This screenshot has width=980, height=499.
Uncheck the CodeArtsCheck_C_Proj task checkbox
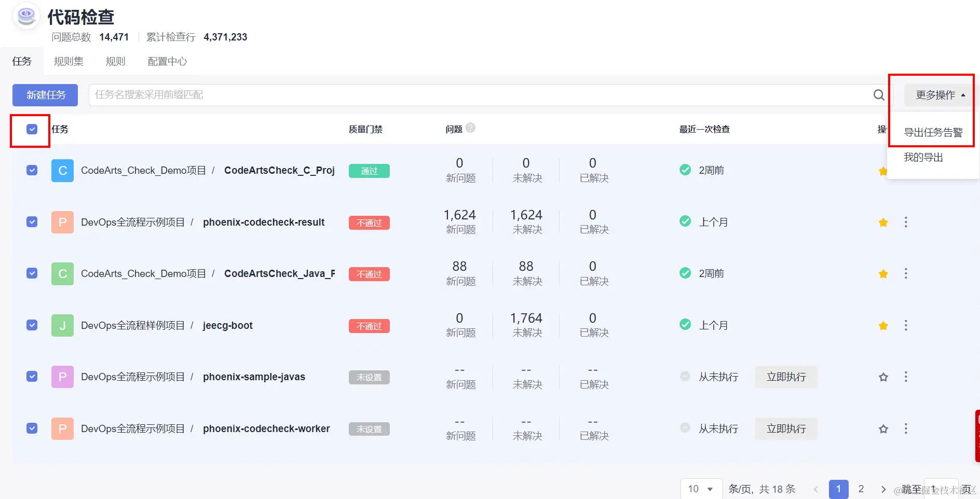[x=32, y=170]
